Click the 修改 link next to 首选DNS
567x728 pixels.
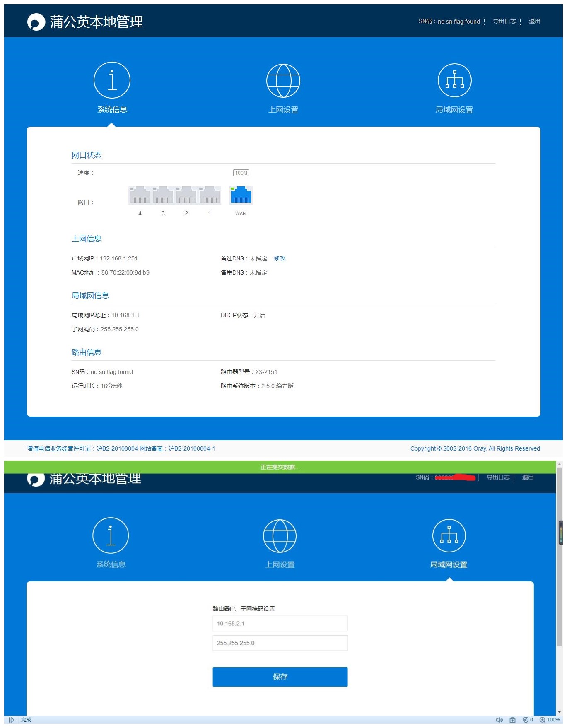click(x=280, y=258)
